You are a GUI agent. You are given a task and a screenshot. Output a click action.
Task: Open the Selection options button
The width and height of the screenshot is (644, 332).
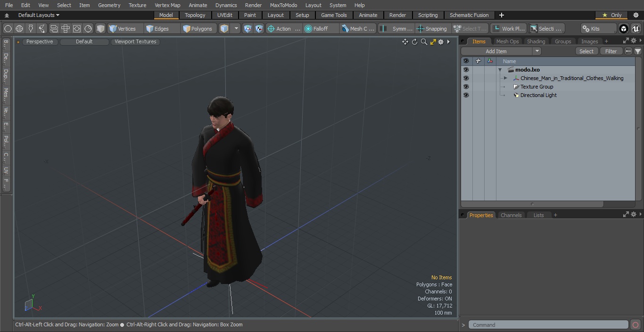tap(546, 29)
